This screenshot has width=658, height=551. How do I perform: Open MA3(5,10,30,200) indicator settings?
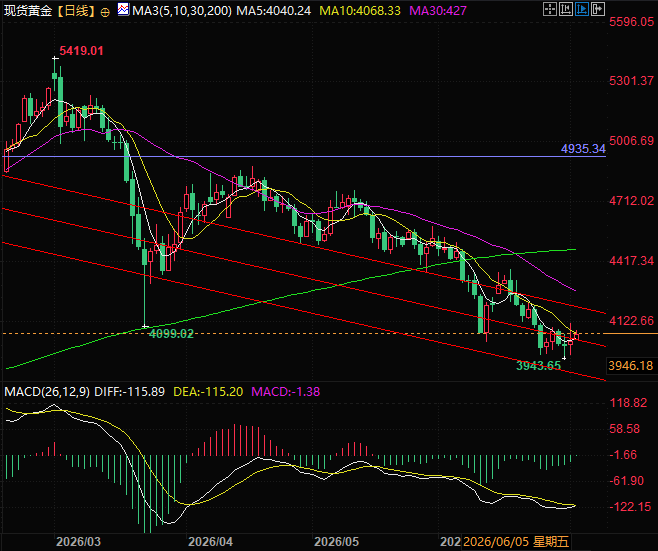coord(182,10)
